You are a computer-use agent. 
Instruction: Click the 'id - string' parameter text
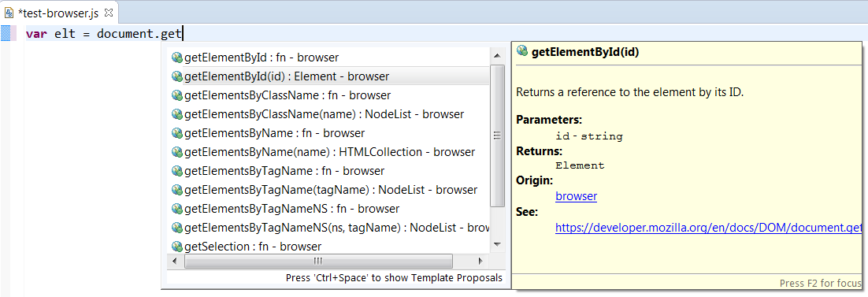click(589, 136)
